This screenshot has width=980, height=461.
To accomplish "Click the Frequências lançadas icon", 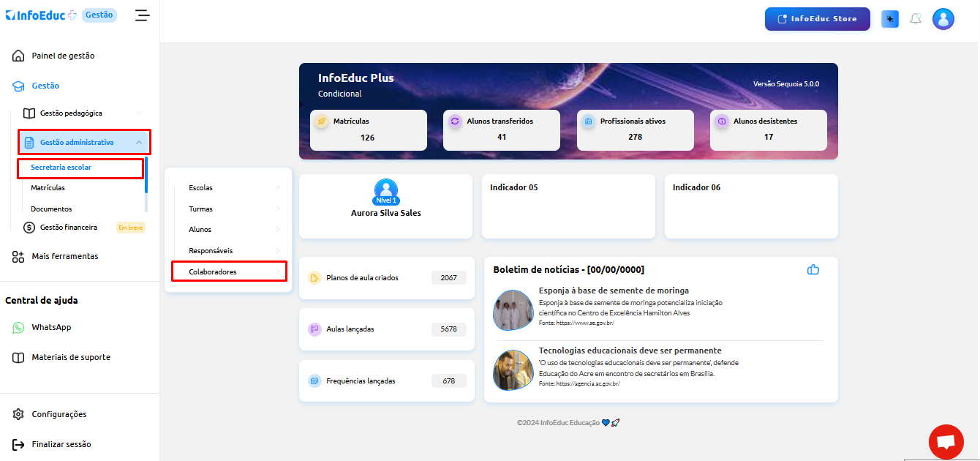I will click(314, 381).
